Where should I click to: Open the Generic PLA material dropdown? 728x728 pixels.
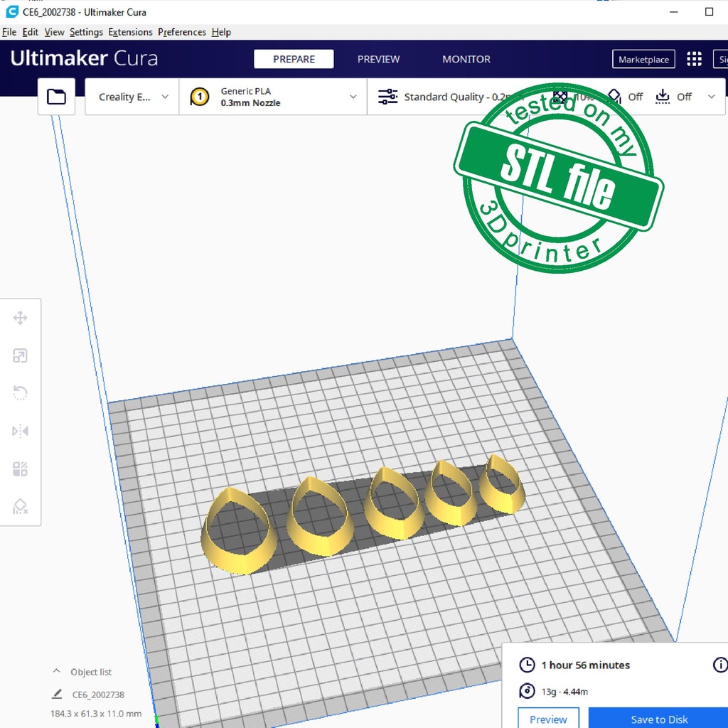[x=273, y=97]
